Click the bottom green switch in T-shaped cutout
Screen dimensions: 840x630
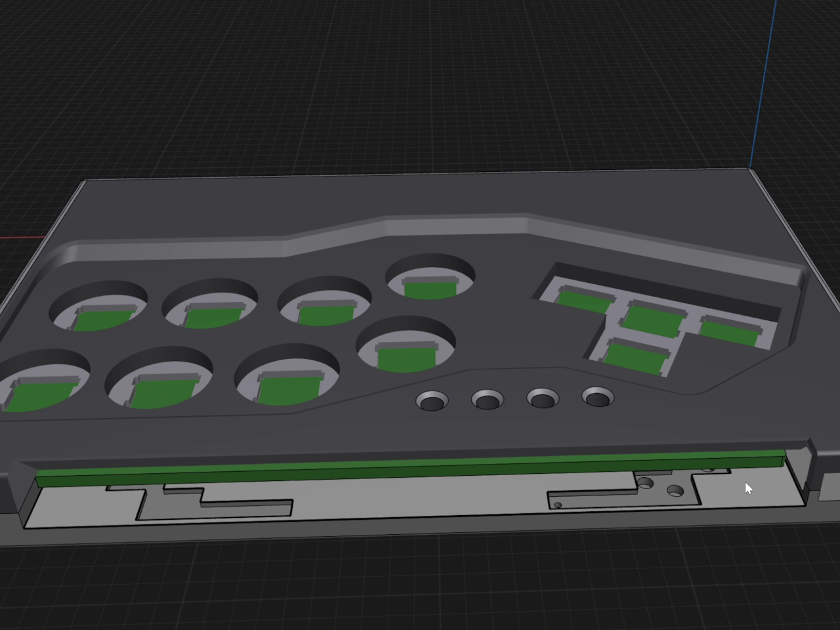click(634, 357)
